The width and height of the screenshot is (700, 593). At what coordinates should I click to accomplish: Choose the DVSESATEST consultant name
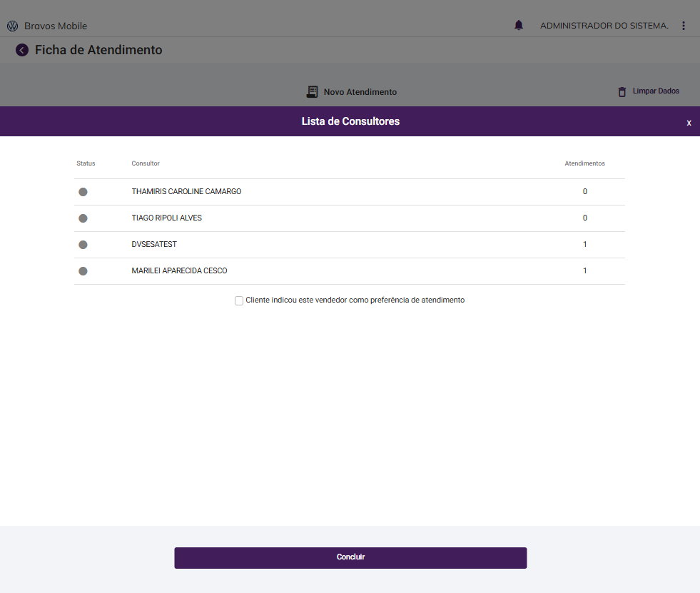tap(154, 245)
